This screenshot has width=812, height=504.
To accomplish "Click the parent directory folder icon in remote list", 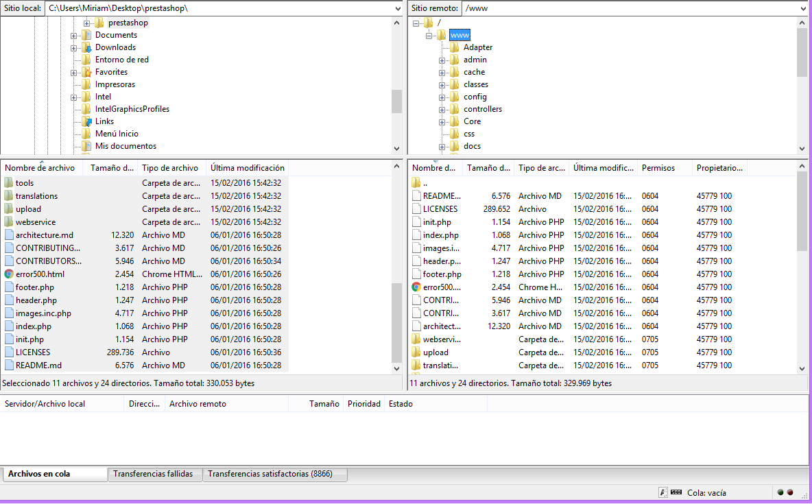I will (416, 183).
